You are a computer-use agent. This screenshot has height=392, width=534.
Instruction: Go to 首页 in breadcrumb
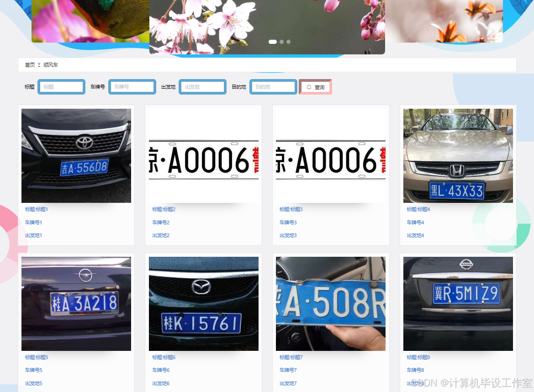[30, 65]
